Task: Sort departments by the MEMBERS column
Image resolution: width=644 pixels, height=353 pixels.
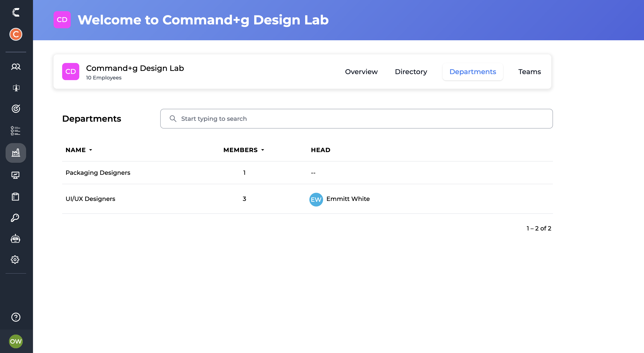Action: [244, 150]
